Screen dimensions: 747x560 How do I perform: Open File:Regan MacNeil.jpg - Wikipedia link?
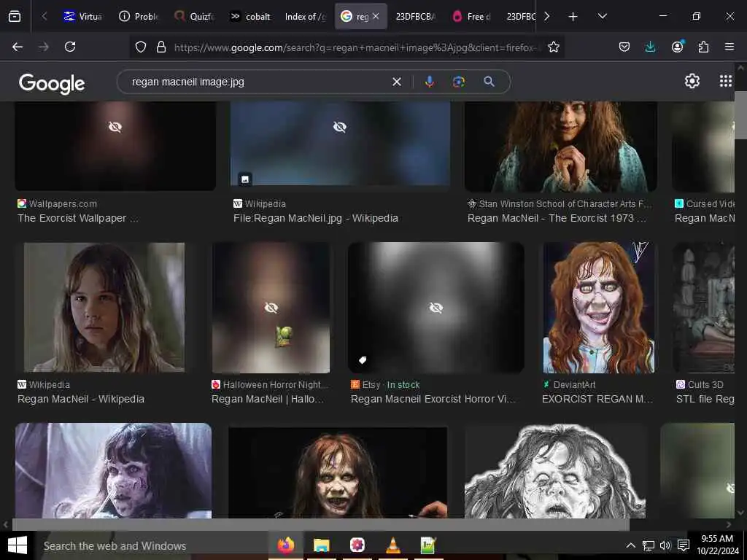click(x=316, y=218)
